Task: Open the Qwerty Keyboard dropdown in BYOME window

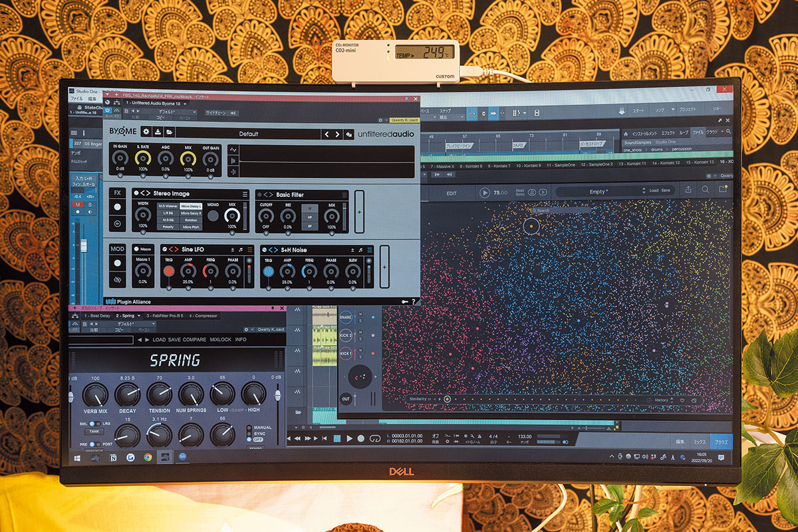Action: [404, 120]
